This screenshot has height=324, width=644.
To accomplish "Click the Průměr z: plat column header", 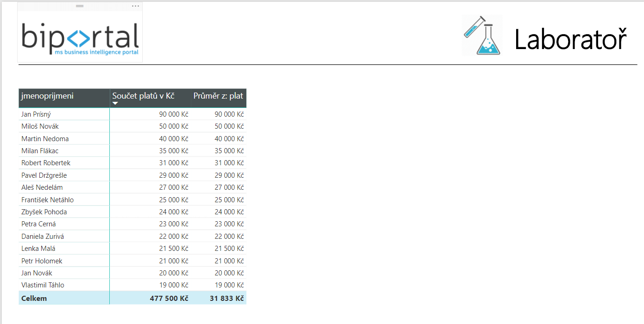I will (218, 96).
